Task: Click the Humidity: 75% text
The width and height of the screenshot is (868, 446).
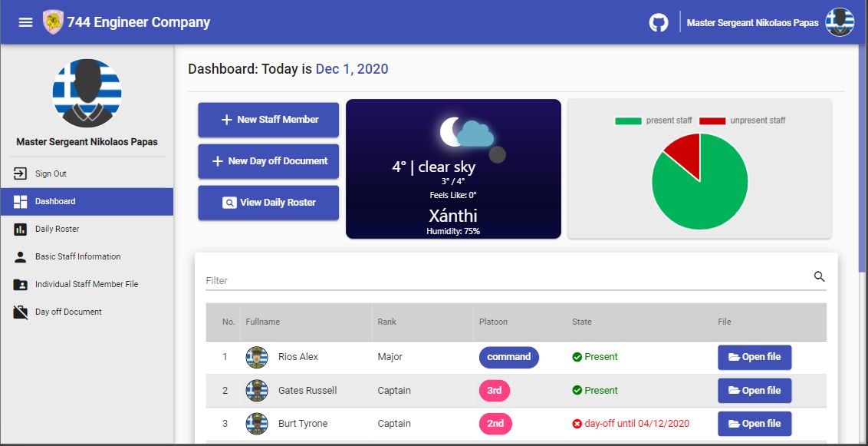Action: point(453,232)
